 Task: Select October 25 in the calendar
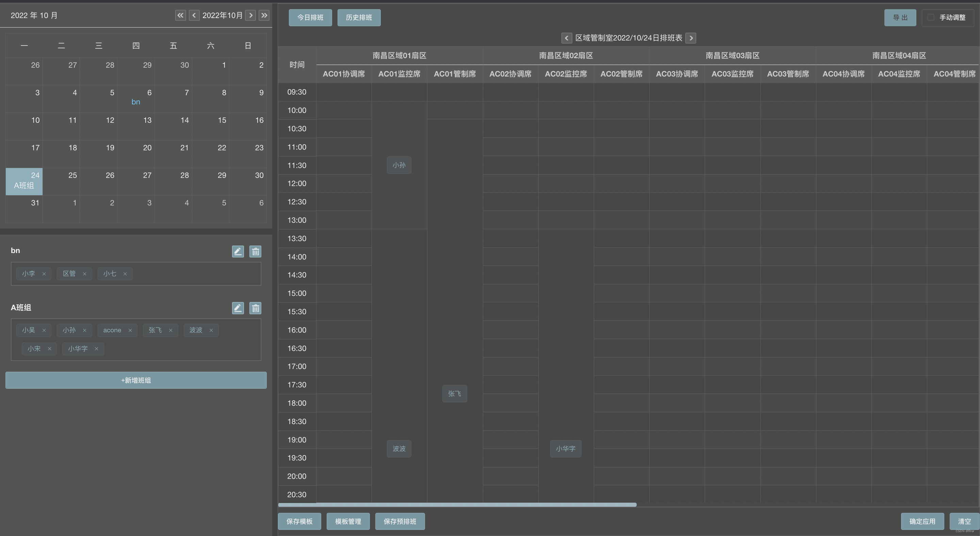point(61,181)
